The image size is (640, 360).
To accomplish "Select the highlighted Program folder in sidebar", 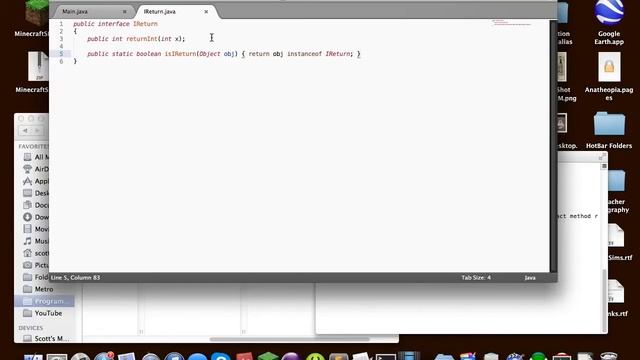I will [x=44, y=301].
